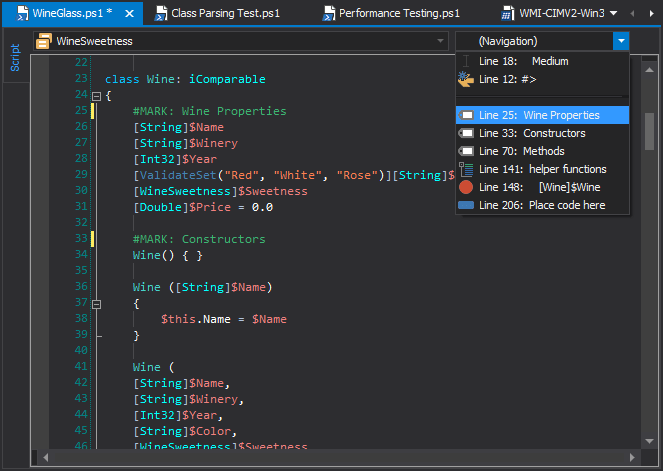
Task: Click line number 25 in the margin
Action: 81,110
